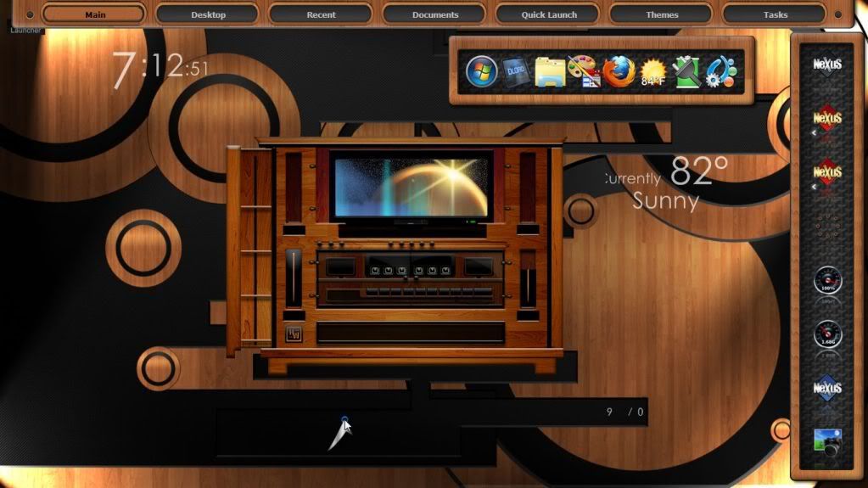Click the green cleaner brush icon
This screenshot has height=488, width=868.
(686, 72)
